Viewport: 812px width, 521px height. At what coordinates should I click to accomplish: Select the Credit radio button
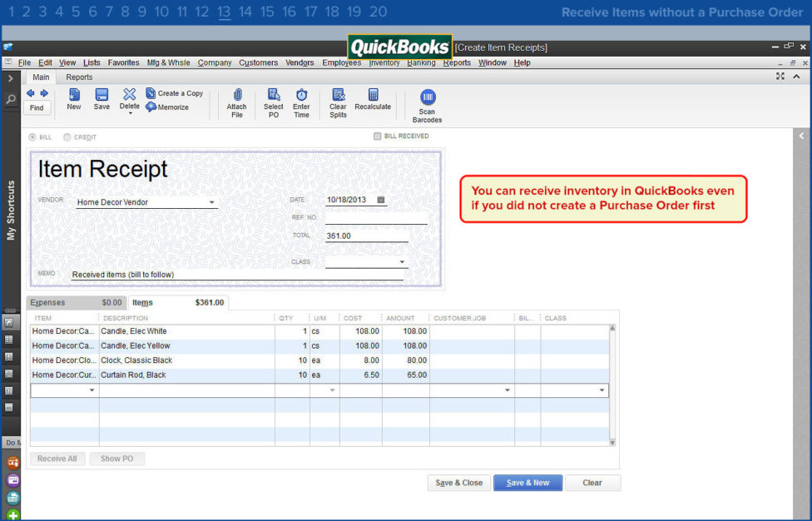(x=67, y=137)
